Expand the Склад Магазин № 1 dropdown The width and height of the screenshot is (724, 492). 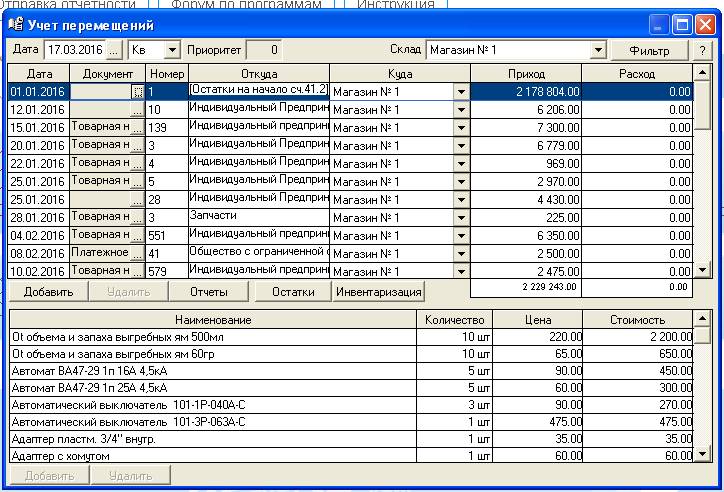[598, 49]
